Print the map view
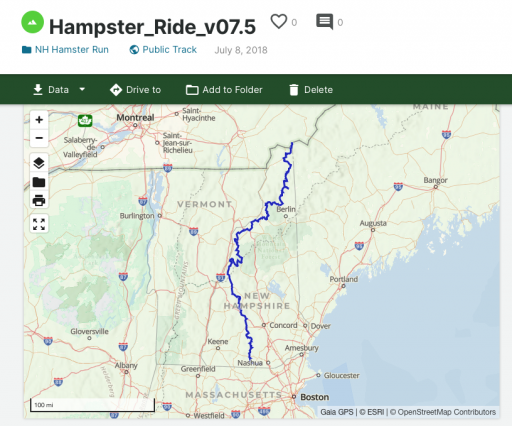This screenshot has height=426, width=512. pyautogui.click(x=39, y=200)
